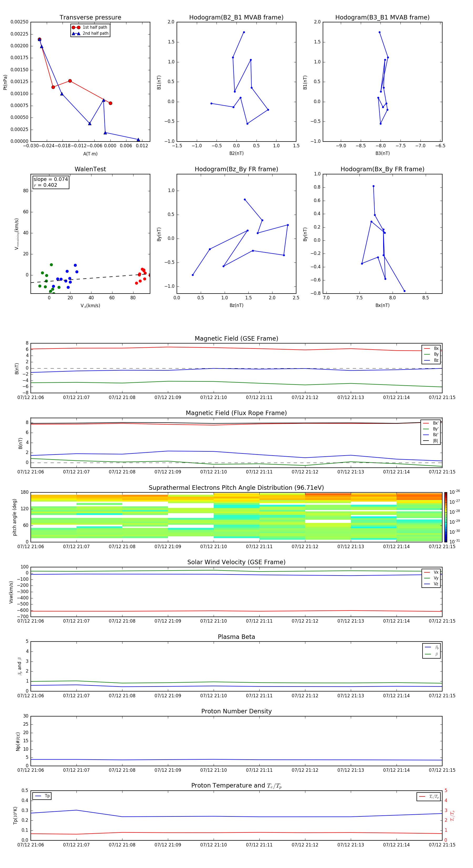Click the "r = 0.402" annotation
The width and height of the screenshot is (473, 868).
pyautogui.click(x=45, y=185)
